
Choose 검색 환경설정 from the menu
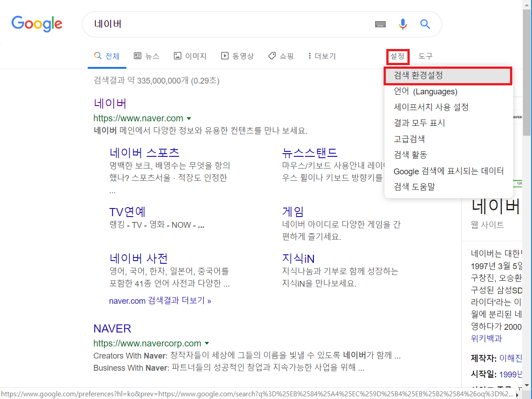click(448, 75)
